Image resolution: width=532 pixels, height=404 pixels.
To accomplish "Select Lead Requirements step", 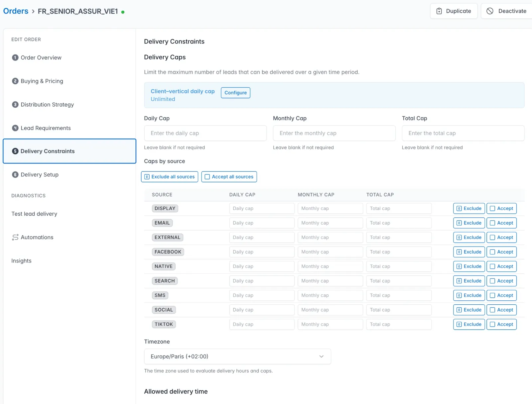I will (x=69, y=128).
